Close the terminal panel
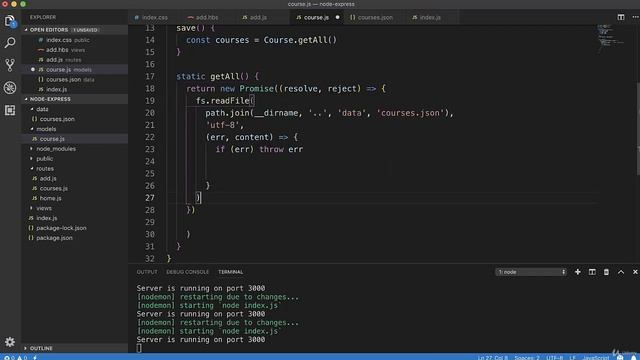Viewport: 640px width, 360px height. tap(635, 272)
